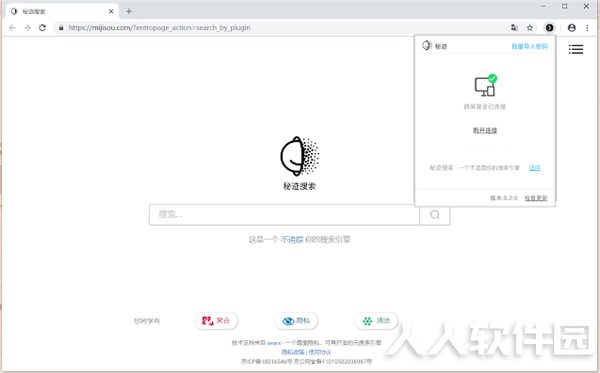Click the 批量导入密码 link in the popup

click(x=530, y=46)
